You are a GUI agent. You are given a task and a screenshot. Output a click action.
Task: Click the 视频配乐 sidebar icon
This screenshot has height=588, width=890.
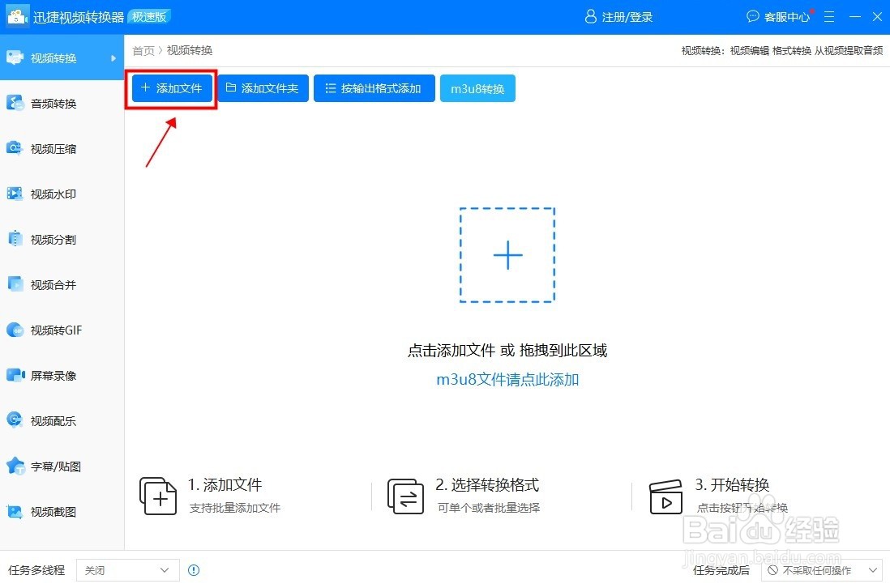15,420
